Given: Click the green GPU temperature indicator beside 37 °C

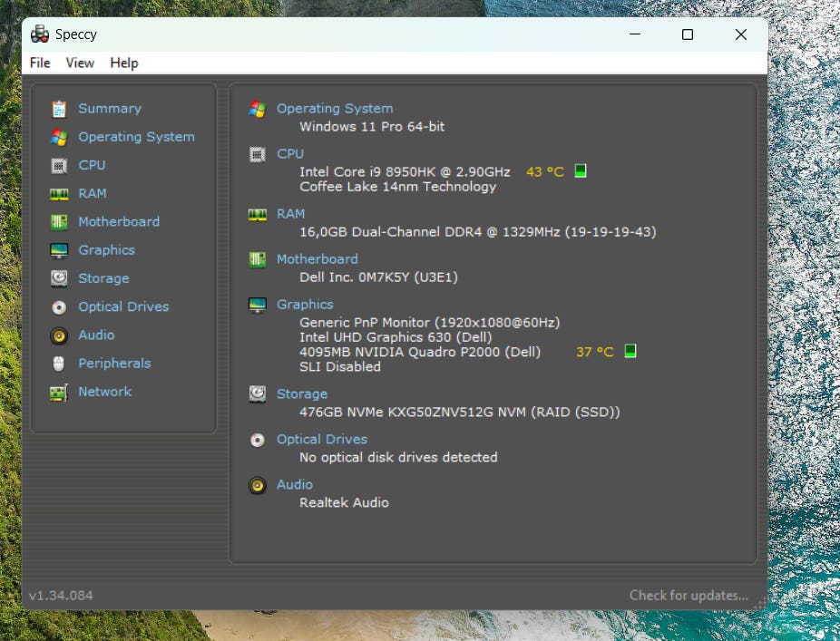Looking at the screenshot, I should (630, 351).
